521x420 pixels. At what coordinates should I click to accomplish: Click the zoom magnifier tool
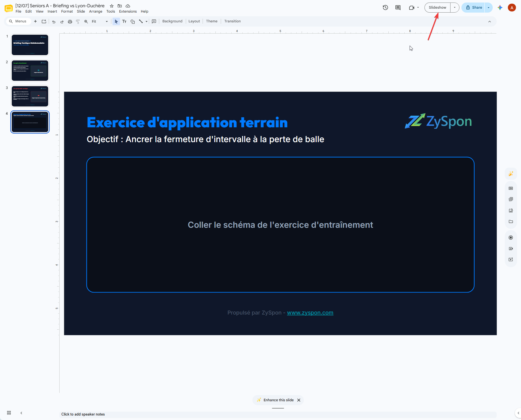click(x=86, y=22)
